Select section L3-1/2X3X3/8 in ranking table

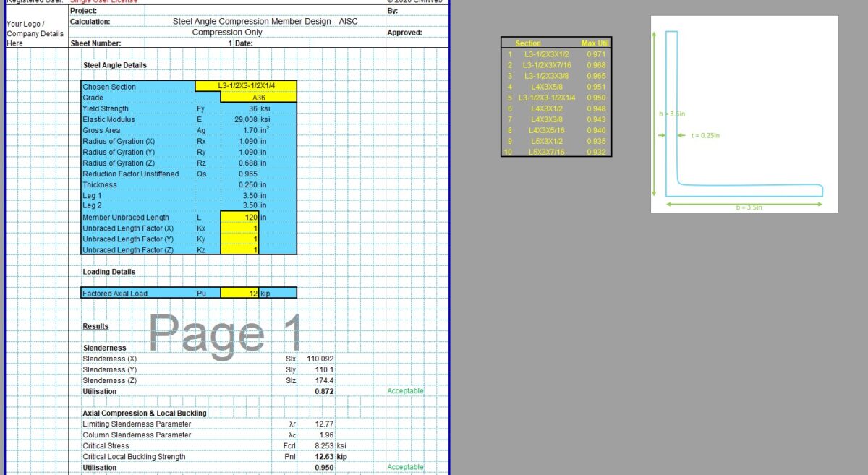point(547,76)
